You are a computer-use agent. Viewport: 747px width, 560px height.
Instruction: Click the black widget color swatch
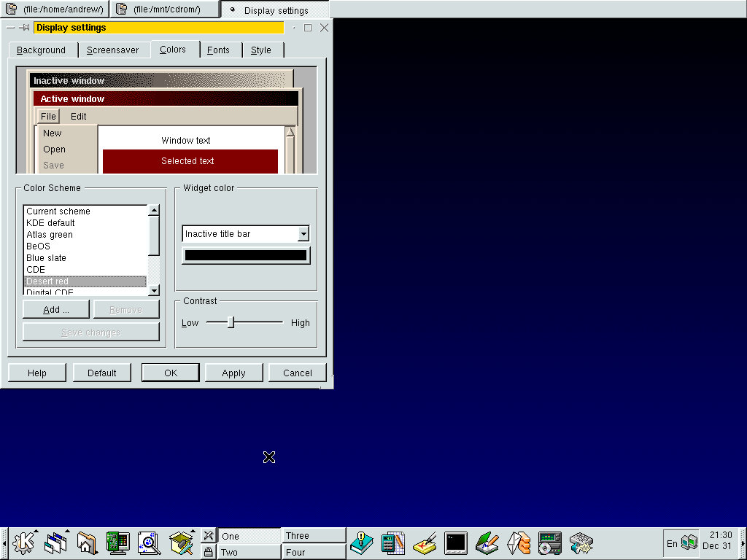coord(246,255)
